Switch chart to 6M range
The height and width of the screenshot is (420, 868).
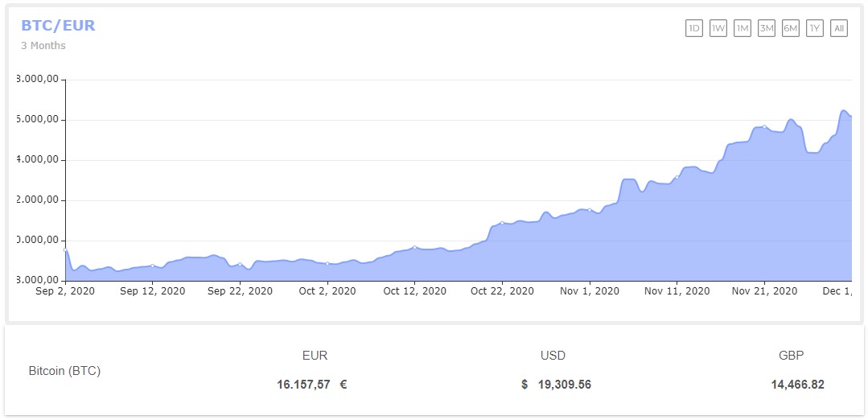[x=791, y=28]
